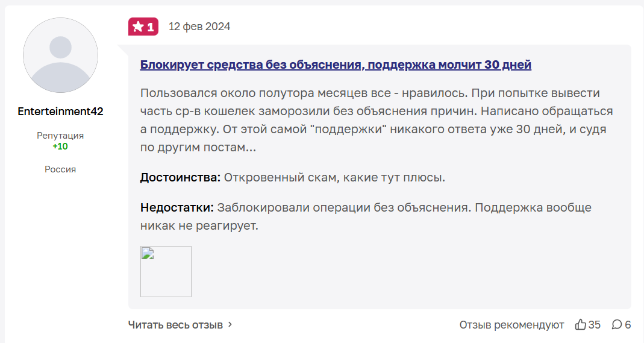
Task: Click the 35 likes count
Action: [595, 324]
